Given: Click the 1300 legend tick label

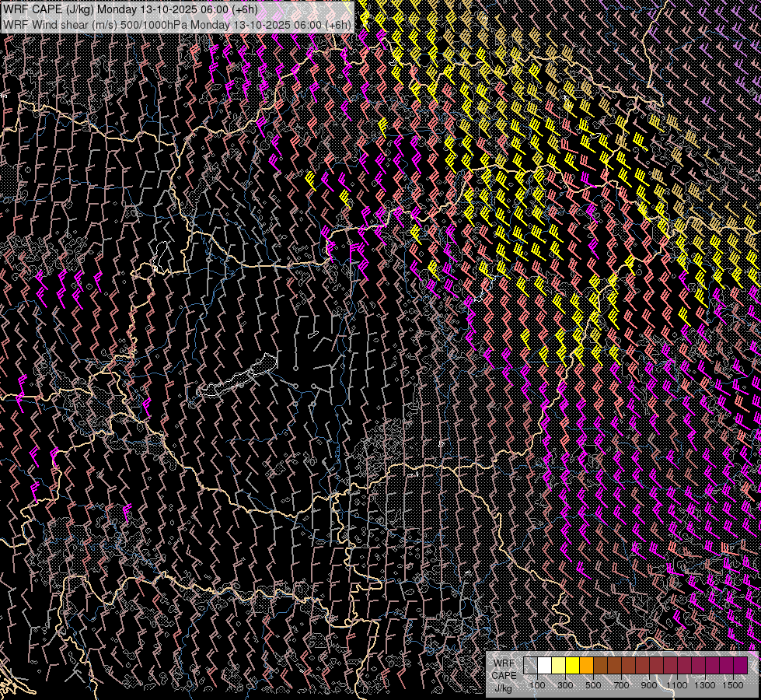Looking at the screenshot, I should (x=705, y=685).
